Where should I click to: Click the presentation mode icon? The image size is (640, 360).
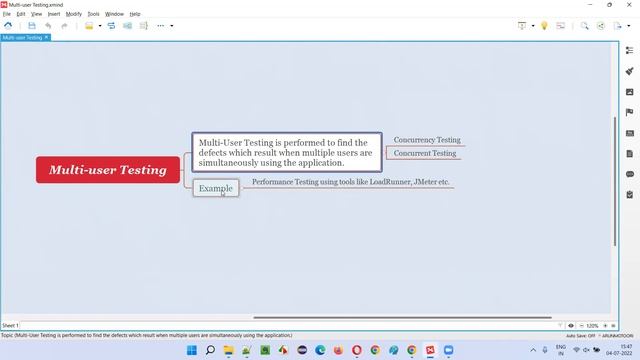tap(522, 26)
